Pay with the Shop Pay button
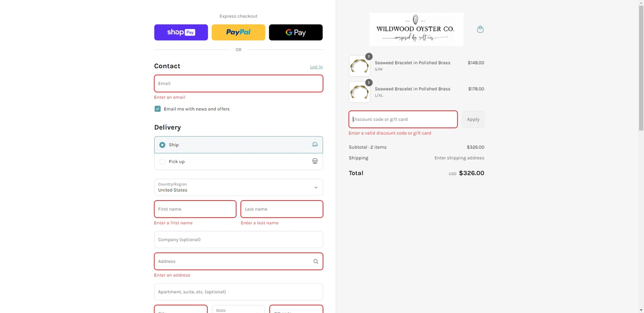 tap(181, 33)
